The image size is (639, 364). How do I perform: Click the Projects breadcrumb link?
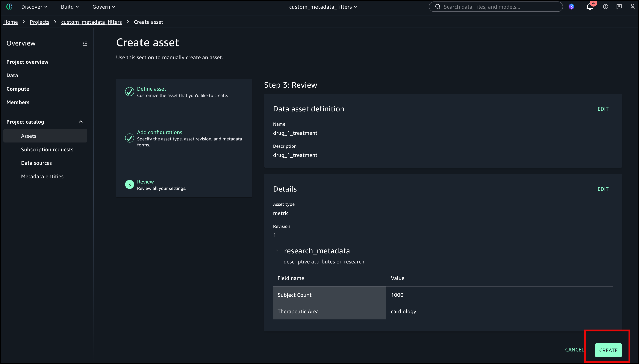tap(39, 22)
